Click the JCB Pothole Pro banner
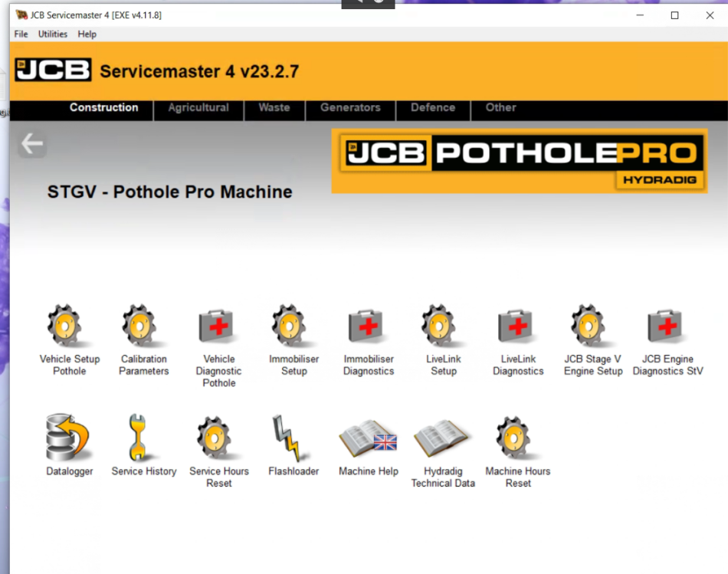 [x=519, y=161]
